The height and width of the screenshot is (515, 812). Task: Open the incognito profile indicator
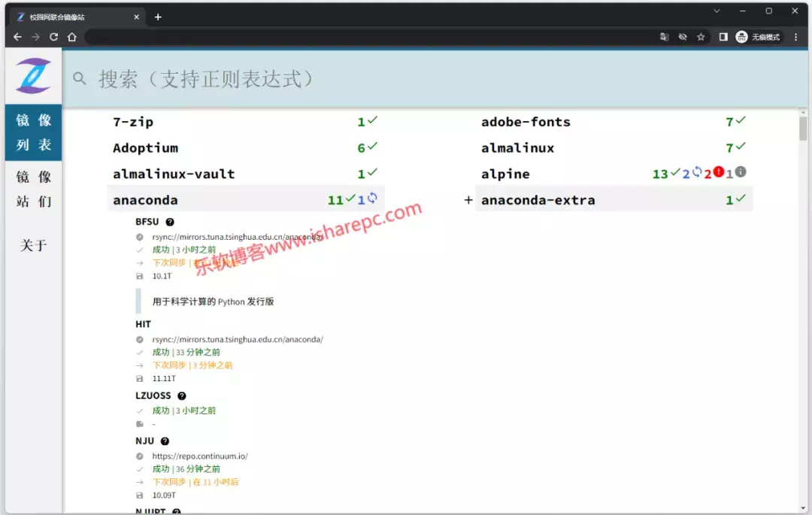(758, 37)
